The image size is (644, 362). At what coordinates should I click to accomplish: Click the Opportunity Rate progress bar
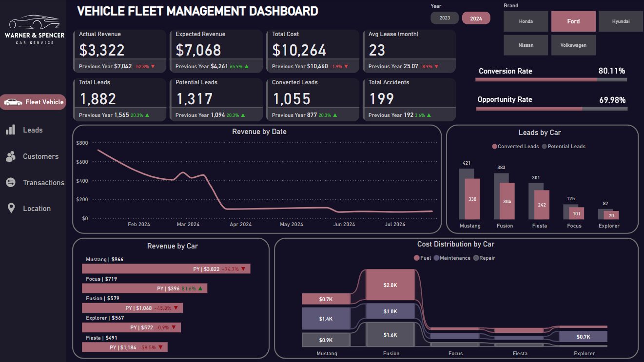[x=551, y=108]
